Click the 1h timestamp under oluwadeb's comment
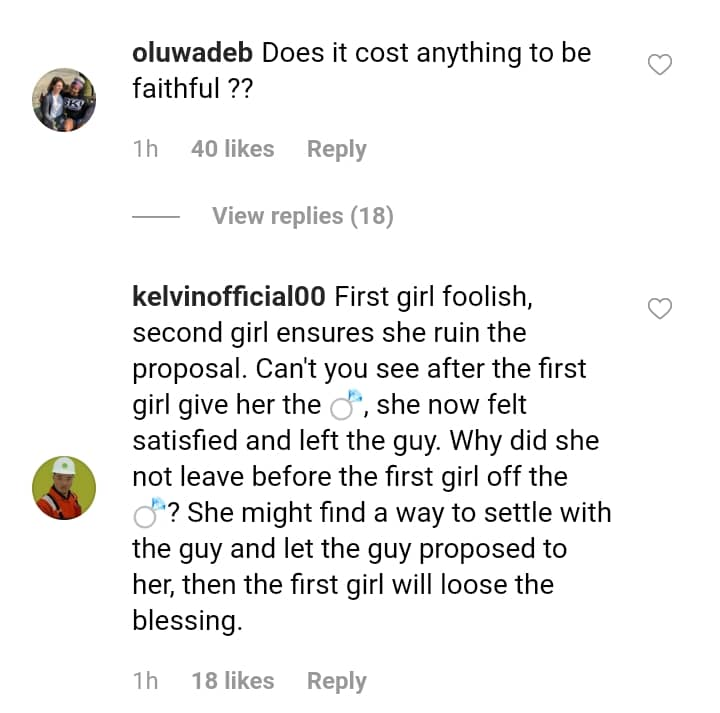The height and width of the screenshot is (713, 720). point(145,149)
